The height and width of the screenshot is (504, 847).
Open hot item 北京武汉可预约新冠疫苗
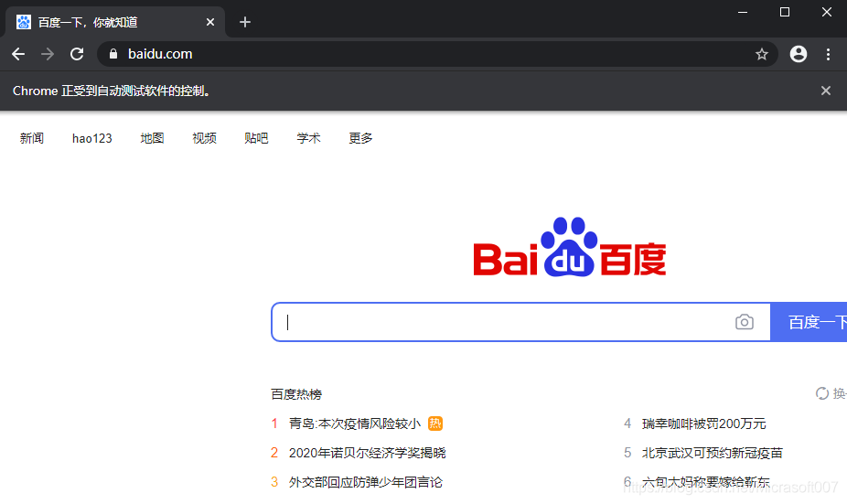click(x=713, y=453)
